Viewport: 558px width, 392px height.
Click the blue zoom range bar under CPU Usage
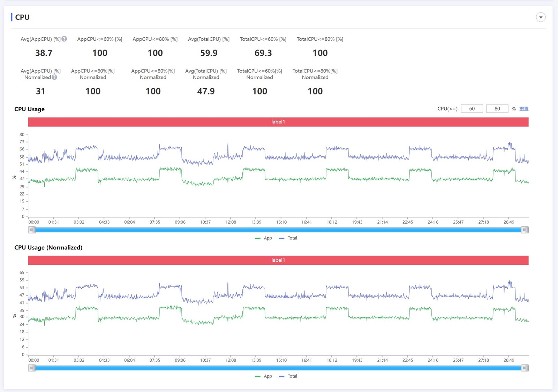tap(278, 230)
